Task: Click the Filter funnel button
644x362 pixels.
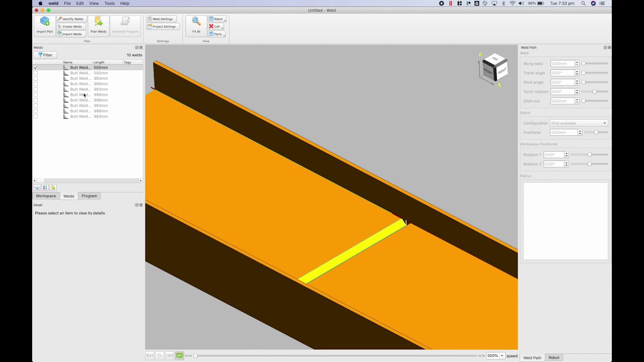Action: [45, 55]
